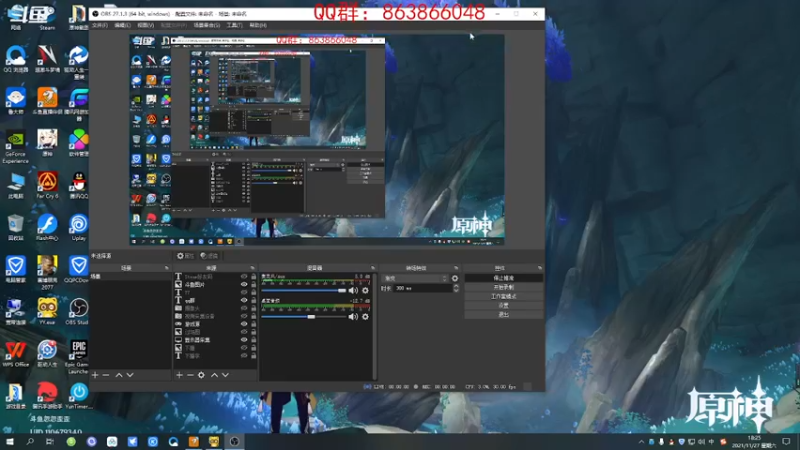Open the YY.exe desktop shortcut

point(47,311)
